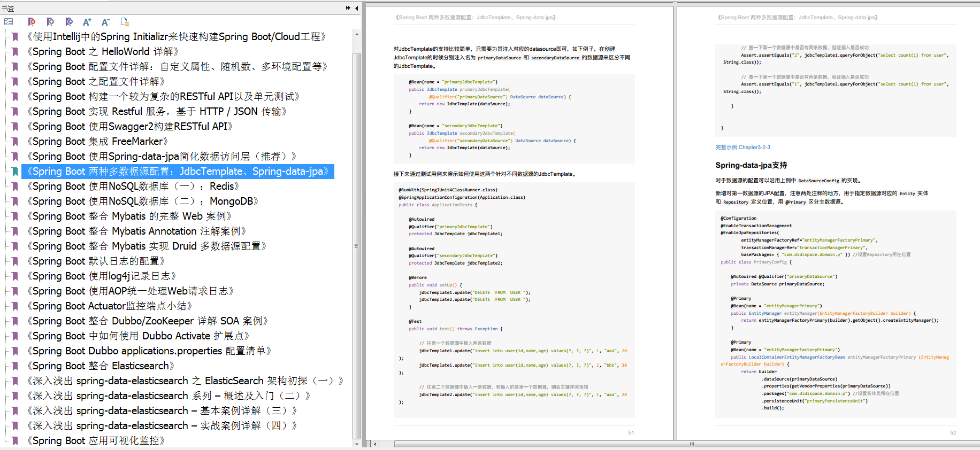This screenshot has width=980, height=450.
Task: Open bookmark 使用NoSQL数据库（二）：MongoDB
Action: point(142,201)
